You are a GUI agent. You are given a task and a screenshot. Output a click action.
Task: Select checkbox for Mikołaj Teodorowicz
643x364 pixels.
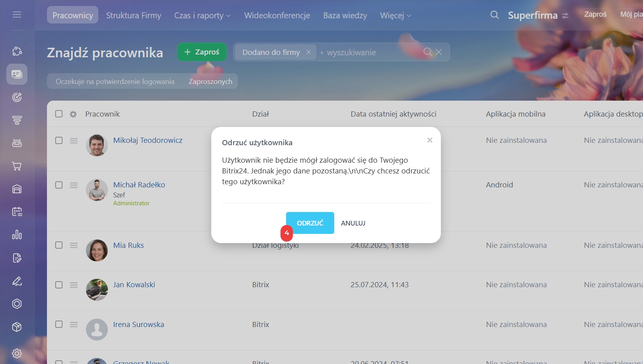pos(59,140)
